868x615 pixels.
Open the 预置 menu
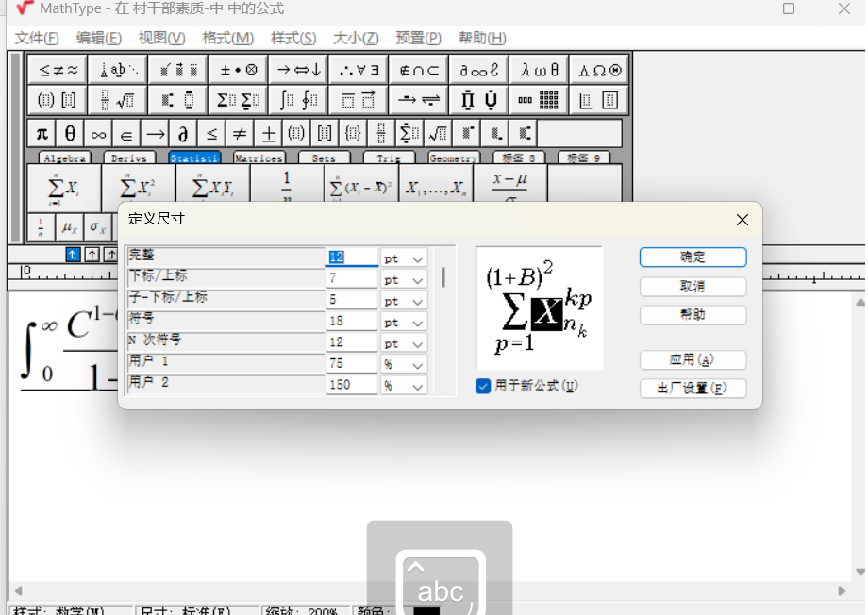click(x=419, y=38)
